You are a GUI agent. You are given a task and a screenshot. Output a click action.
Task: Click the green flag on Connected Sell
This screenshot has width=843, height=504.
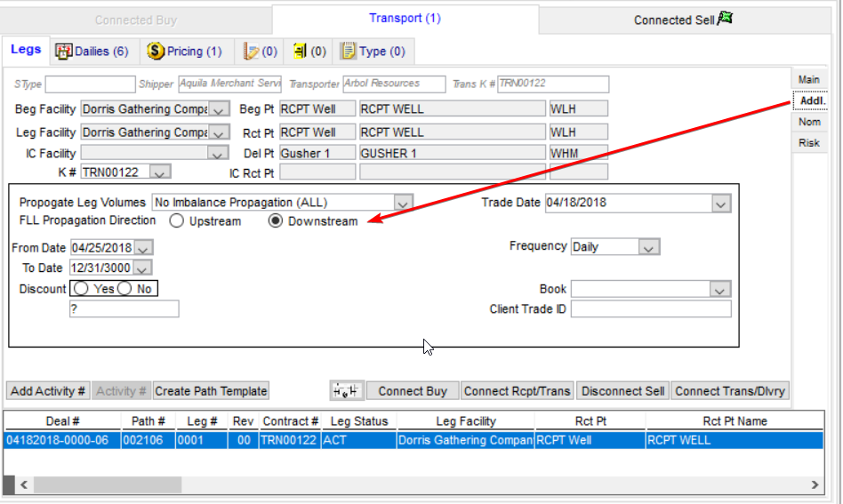coord(725,19)
